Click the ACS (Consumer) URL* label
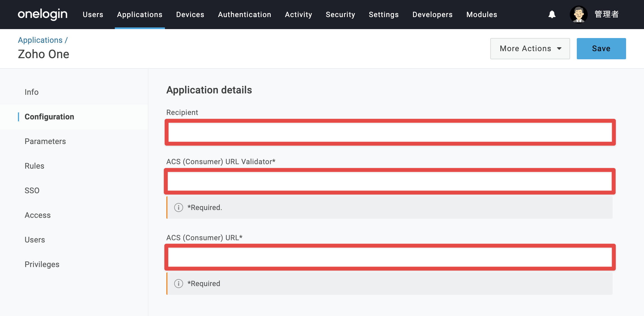The height and width of the screenshot is (316, 644). click(x=204, y=238)
